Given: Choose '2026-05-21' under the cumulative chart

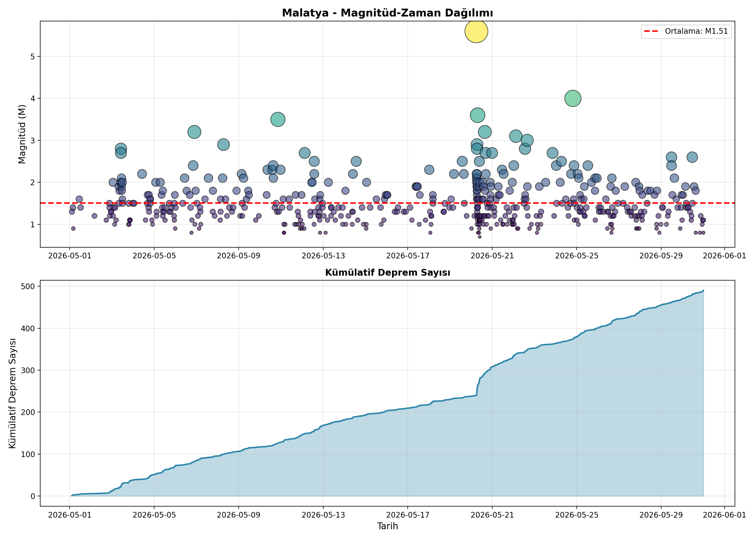Looking at the screenshot, I should pos(492,515).
